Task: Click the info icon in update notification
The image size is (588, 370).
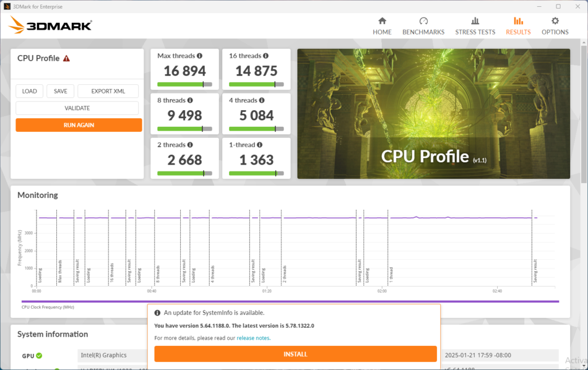Action: [x=157, y=313]
